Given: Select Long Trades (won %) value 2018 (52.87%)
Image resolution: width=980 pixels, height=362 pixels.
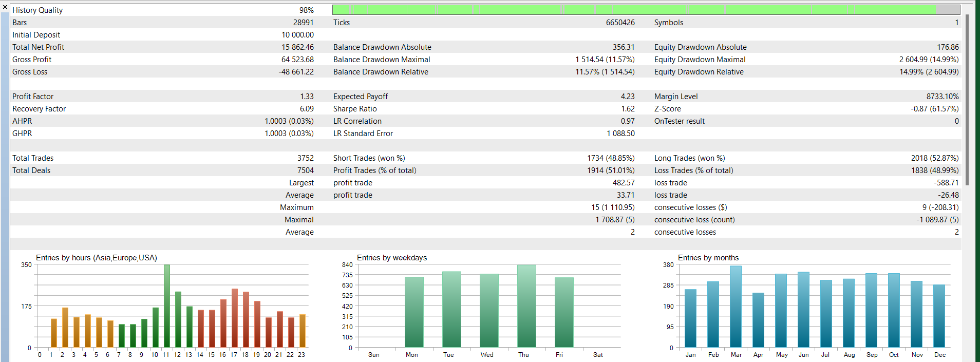Looking at the screenshot, I should [x=935, y=158].
